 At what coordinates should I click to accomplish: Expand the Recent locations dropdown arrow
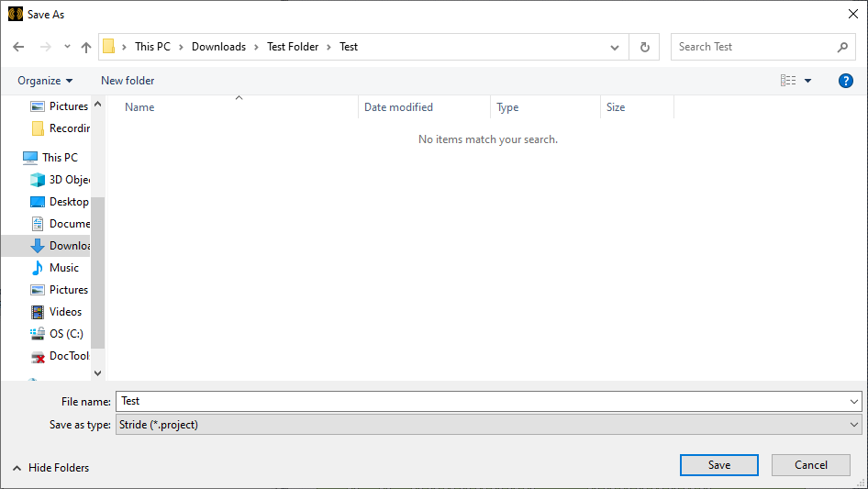[67, 47]
